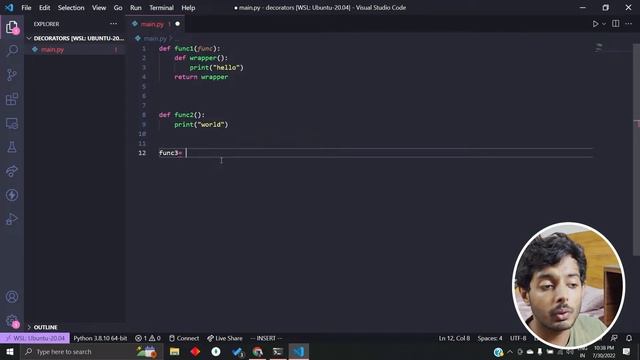Run the Python file with play button

coord(595,24)
